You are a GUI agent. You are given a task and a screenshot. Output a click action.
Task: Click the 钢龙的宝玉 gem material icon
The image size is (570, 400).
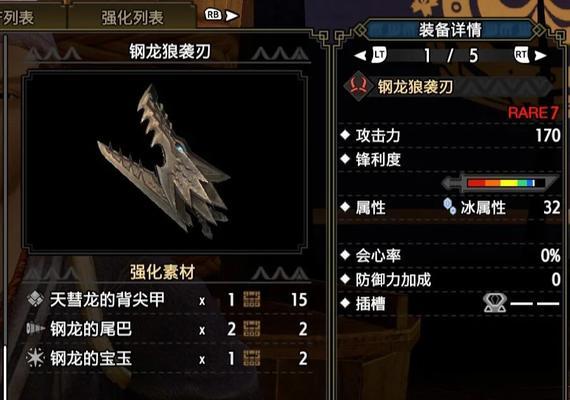point(35,358)
